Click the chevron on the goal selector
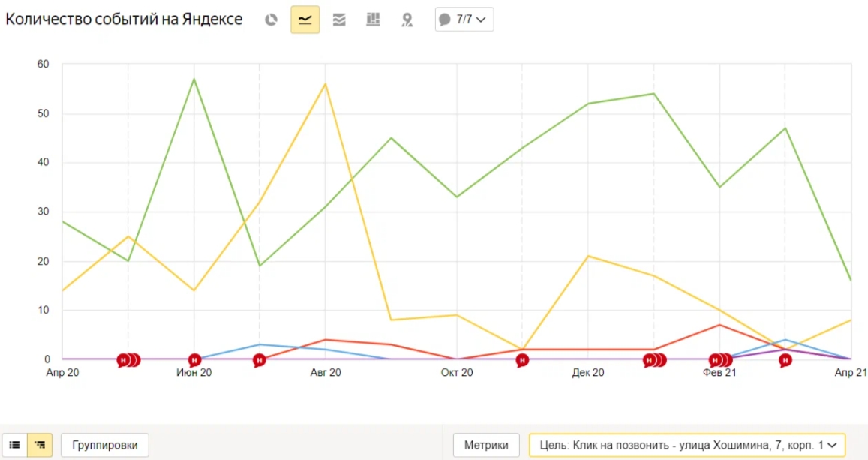 [831, 445]
